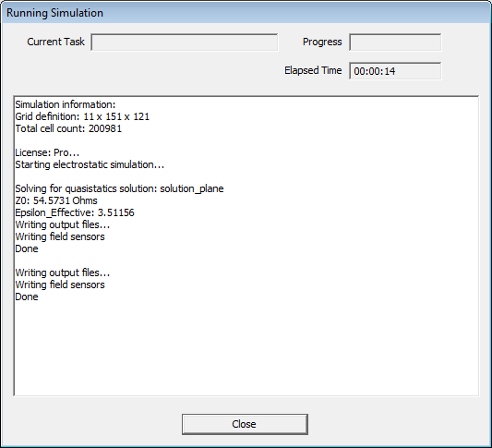Click the 'Simulation information:' log line
This screenshot has width=492, height=448.
(66, 104)
